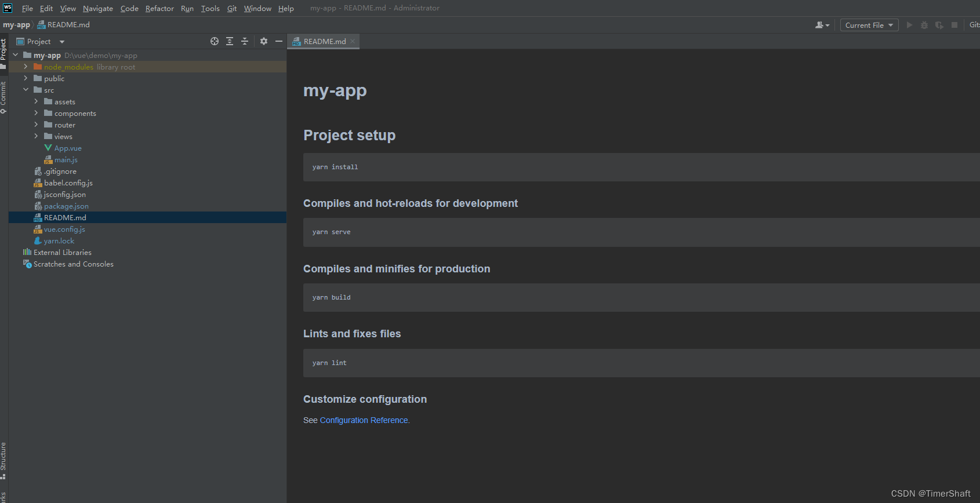Collapse my-app root folder
This screenshot has width=980, height=503.
(16, 55)
